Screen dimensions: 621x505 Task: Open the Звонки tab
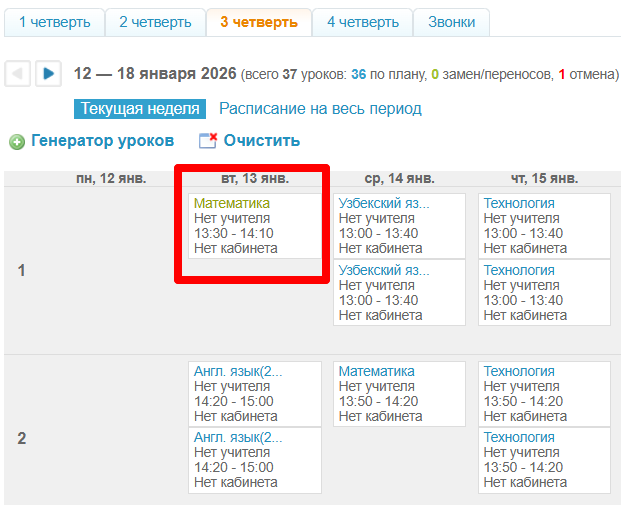tap(452, 22)
